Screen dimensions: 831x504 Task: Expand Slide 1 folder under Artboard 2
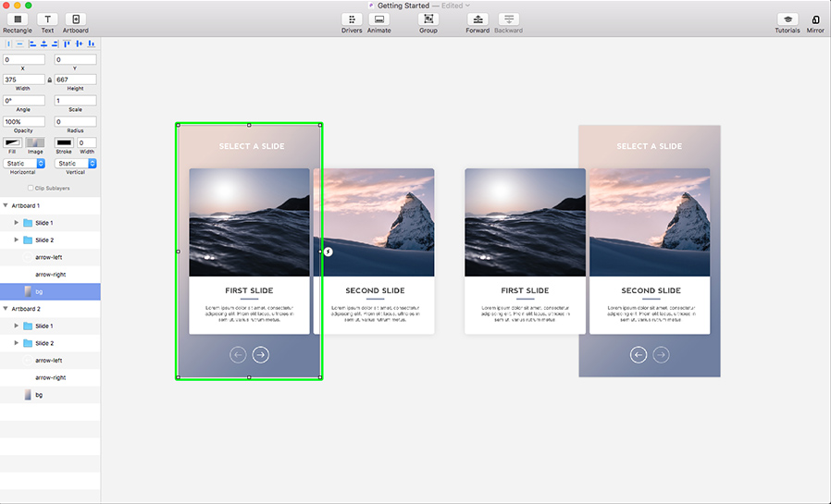17,326
